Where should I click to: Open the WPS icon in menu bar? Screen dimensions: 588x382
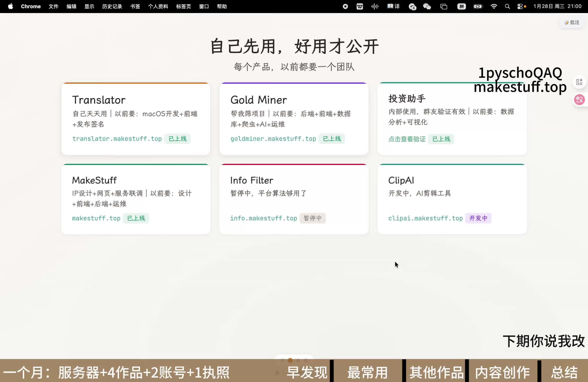pos(360,6)
